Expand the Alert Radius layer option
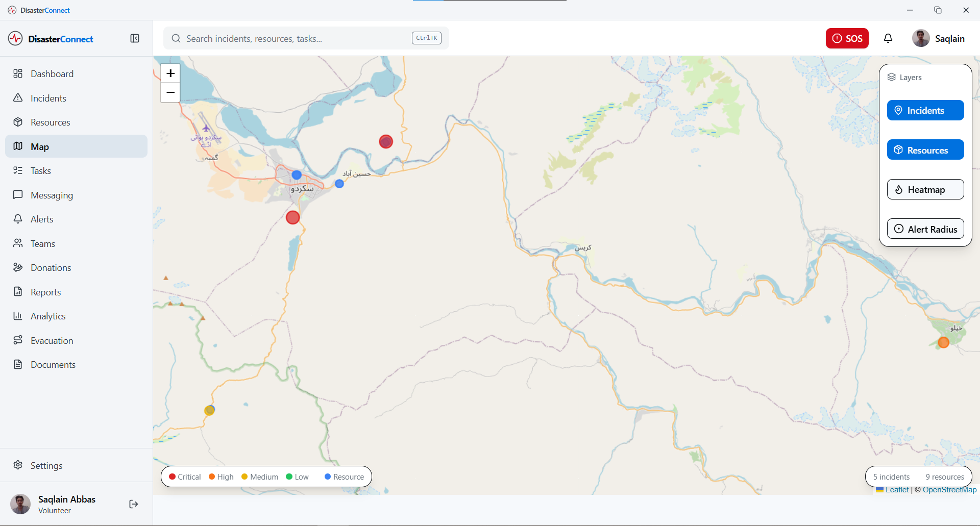 click(925, 229)
